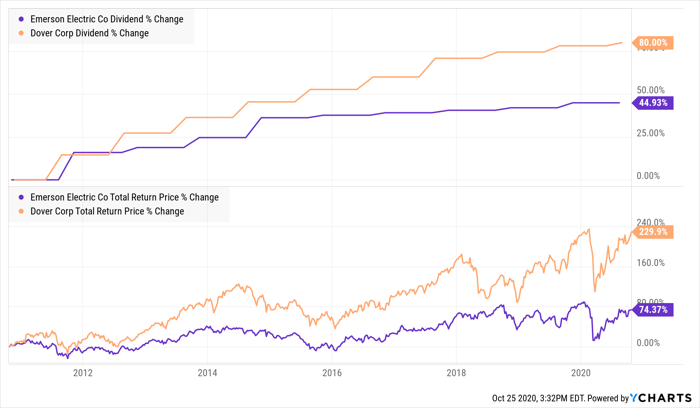Click purple dot beside Emerson Dividend % Change

coord(22,19)
